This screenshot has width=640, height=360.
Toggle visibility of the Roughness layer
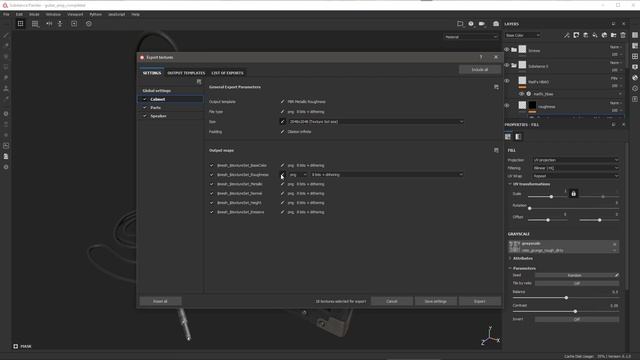[x=507, y=106]
